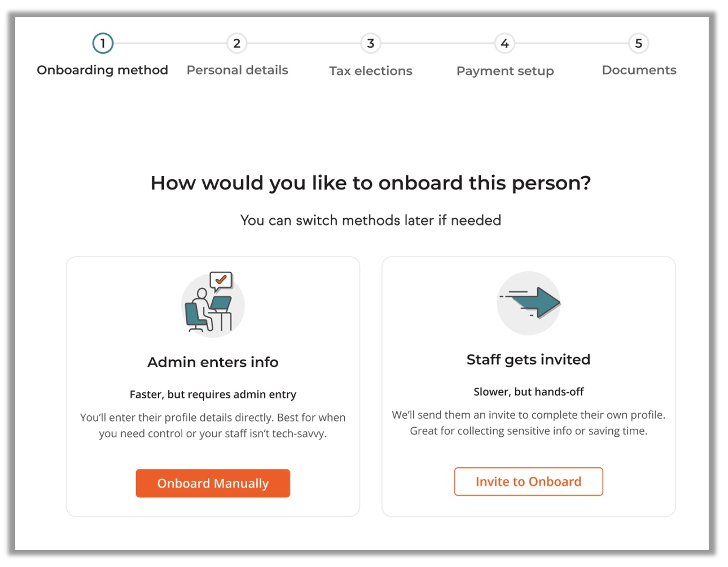The width and height of the screenshot is (728, 567).
Task: Open step 5 numbered circle
Action: pos(638,43)
